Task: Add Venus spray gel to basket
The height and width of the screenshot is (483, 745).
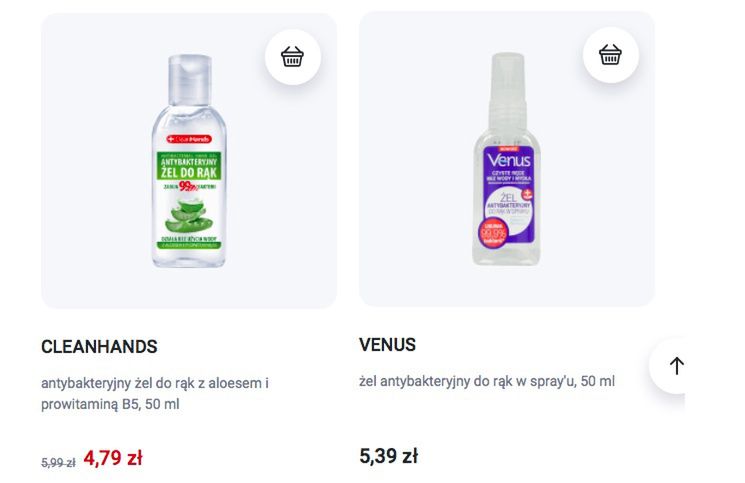Action: point(610,55)
